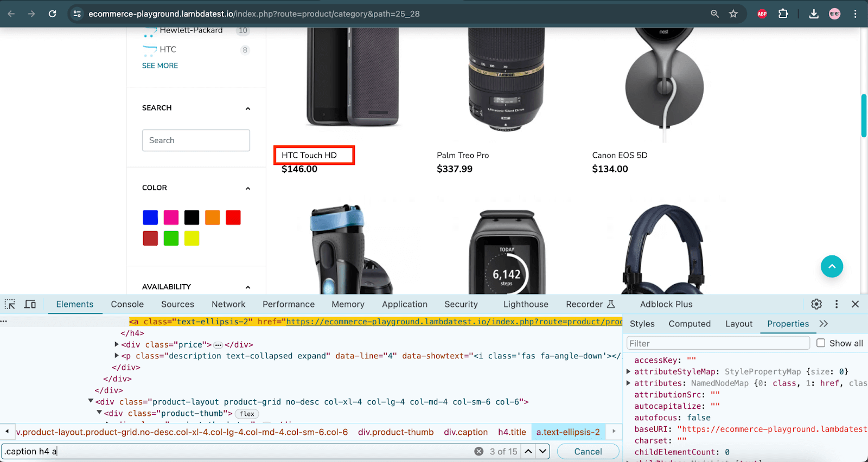Click the SEE MORE manufacturers link
This screenshot has width=868, height=462.
click(160, 66)
